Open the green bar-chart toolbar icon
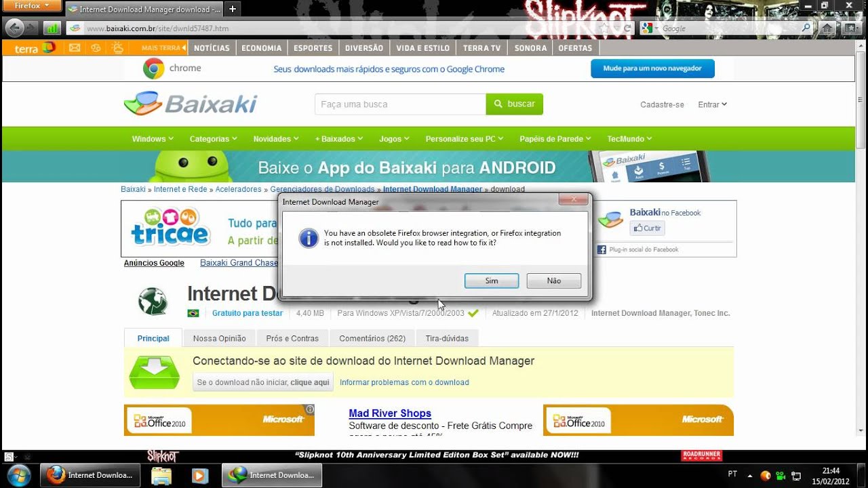 [x=52, y=28]
